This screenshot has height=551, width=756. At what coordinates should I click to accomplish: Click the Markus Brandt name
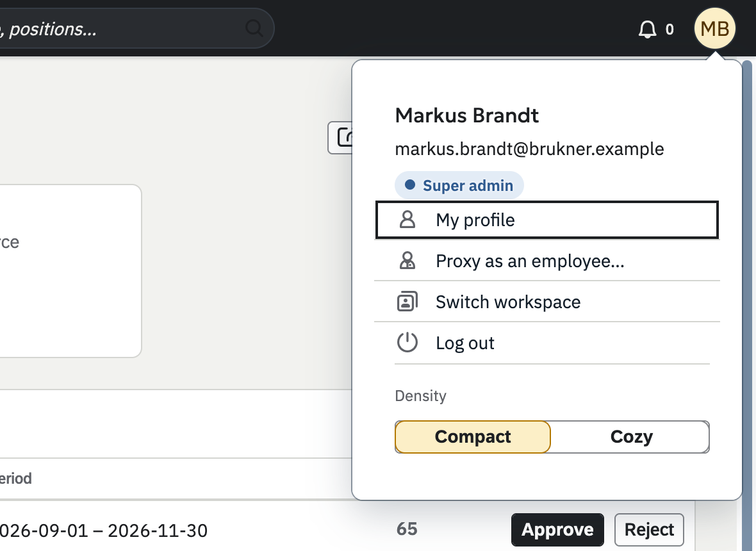pyautogui.click(x=466, y=116)
